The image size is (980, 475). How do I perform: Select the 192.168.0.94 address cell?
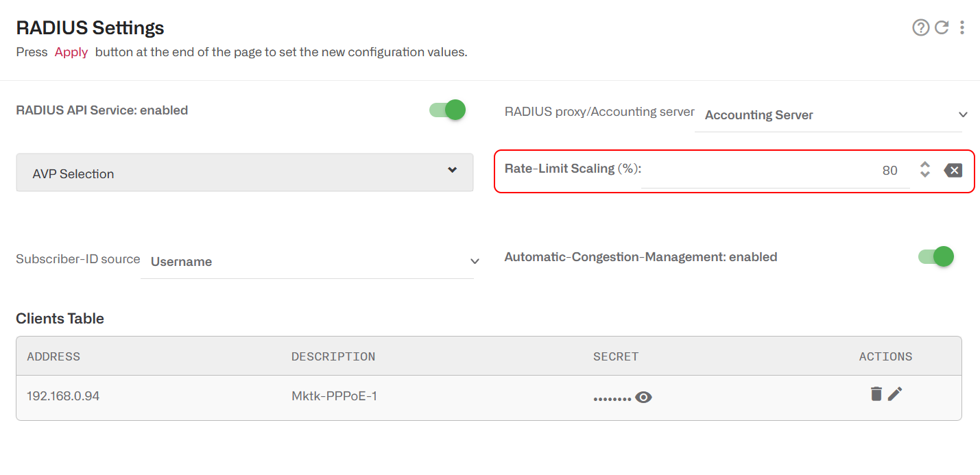coord(64,395)
